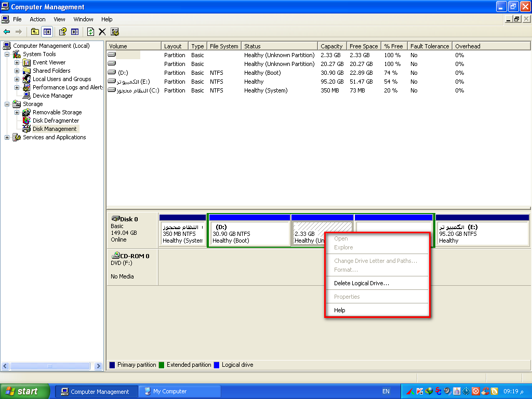Collapse the Storage tree node
The image size is (532, 399).
pos(7,104)
